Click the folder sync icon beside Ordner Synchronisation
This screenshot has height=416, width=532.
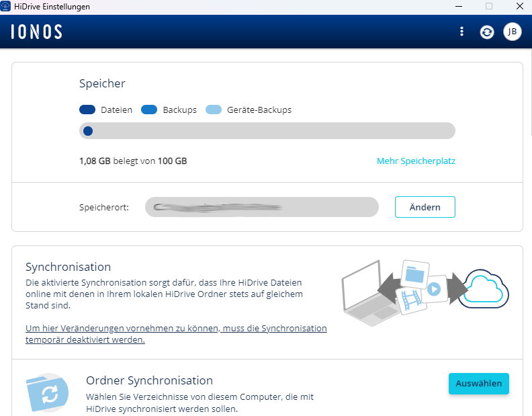click(48, 392)
